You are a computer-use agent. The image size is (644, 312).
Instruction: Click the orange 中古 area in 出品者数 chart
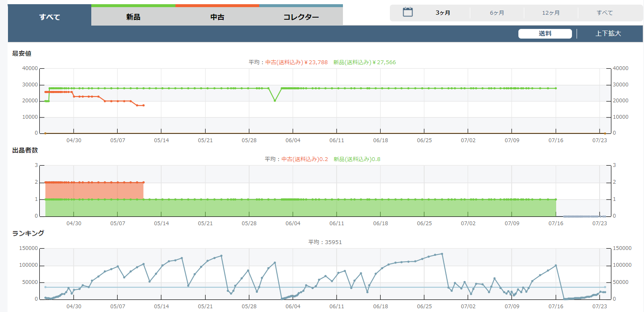click(x=94, y=191)
